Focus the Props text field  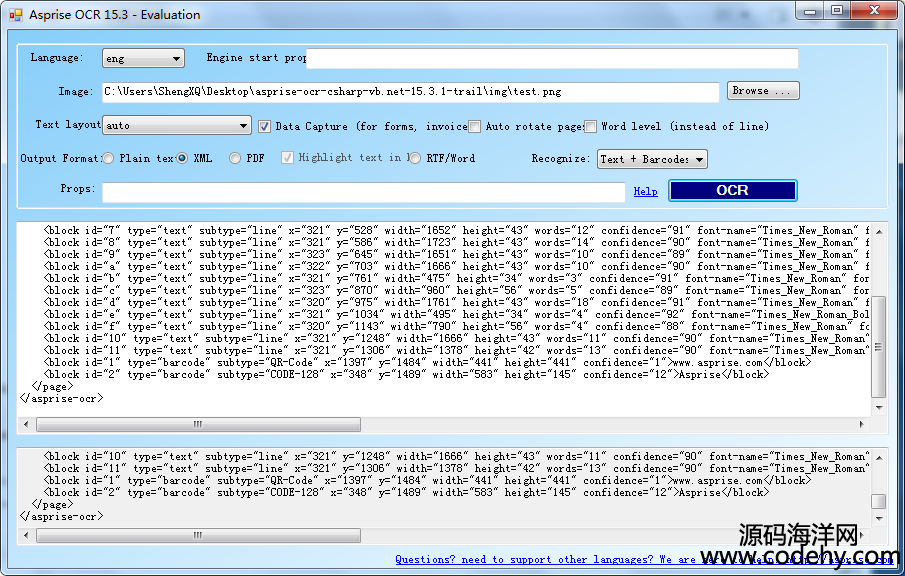coord(363,191)
